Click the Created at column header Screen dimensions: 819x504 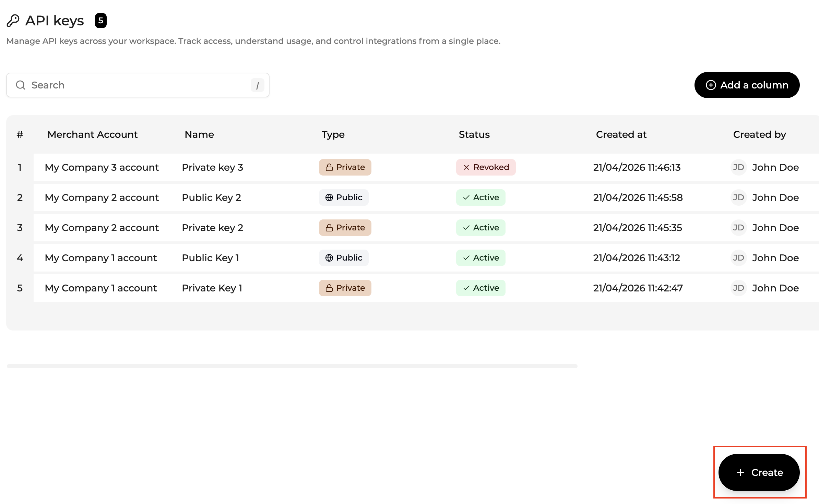pyautogui.click(x=621, y=134)
